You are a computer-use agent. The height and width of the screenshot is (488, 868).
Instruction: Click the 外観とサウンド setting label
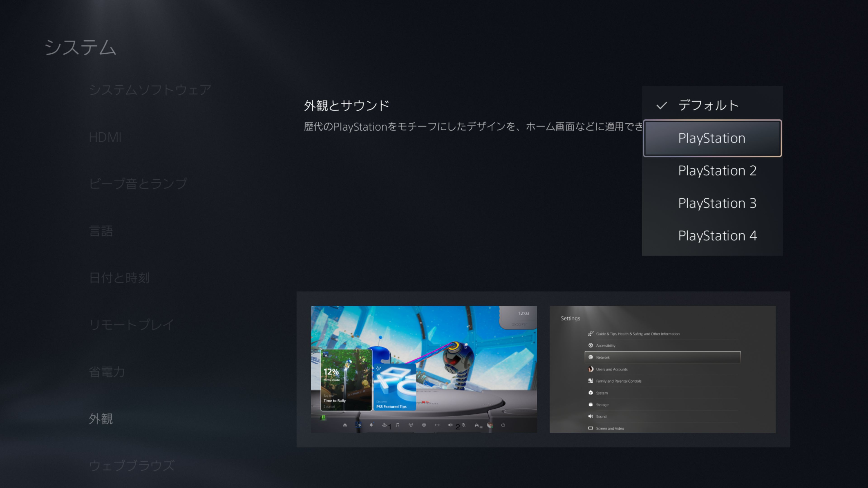[346, 106]
